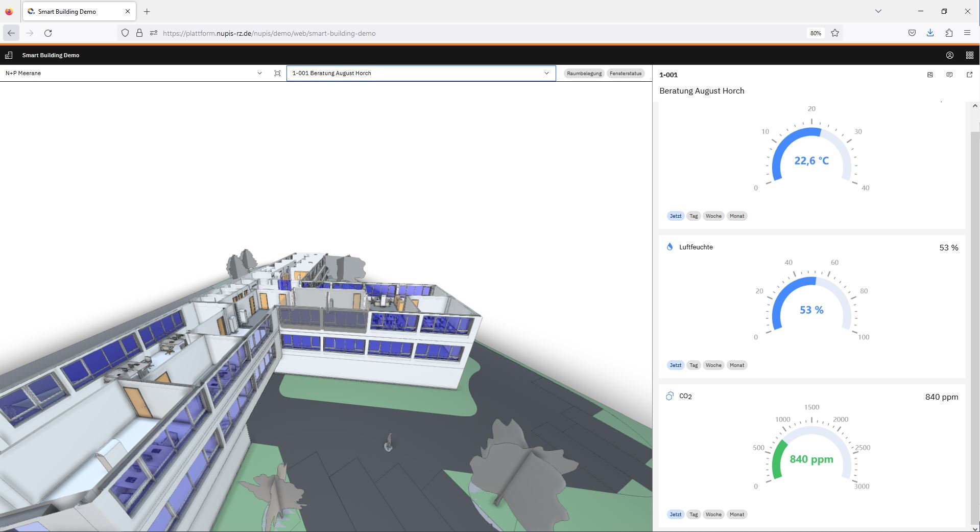The height and width of the screenshot is (532, 980).
Task: Open the comments icon in room panel
Action: coord(949,75)
